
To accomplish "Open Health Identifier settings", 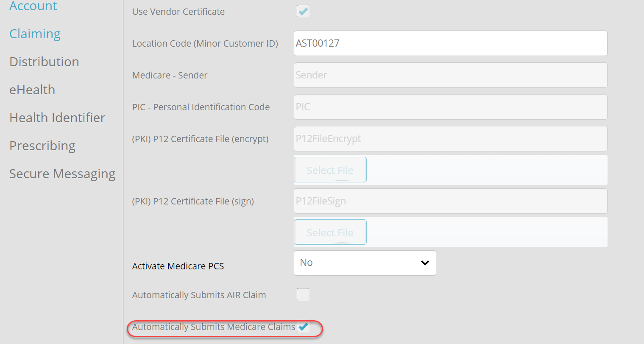I will click(57, 118).
